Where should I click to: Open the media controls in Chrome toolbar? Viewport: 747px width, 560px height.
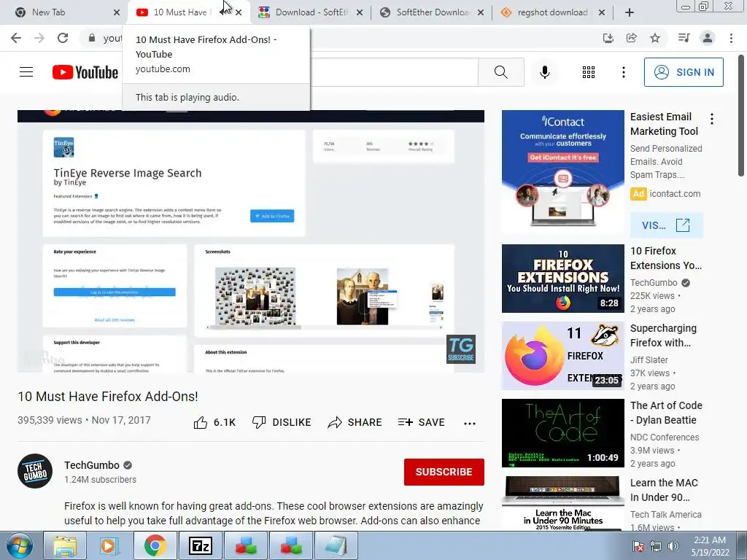click(684, 38)
